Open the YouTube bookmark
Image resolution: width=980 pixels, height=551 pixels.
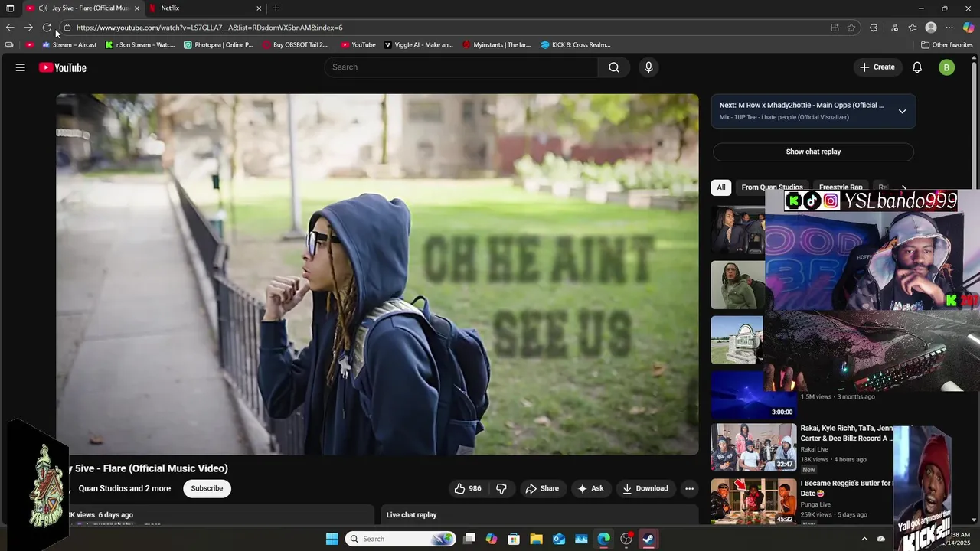tap(358, 45)
